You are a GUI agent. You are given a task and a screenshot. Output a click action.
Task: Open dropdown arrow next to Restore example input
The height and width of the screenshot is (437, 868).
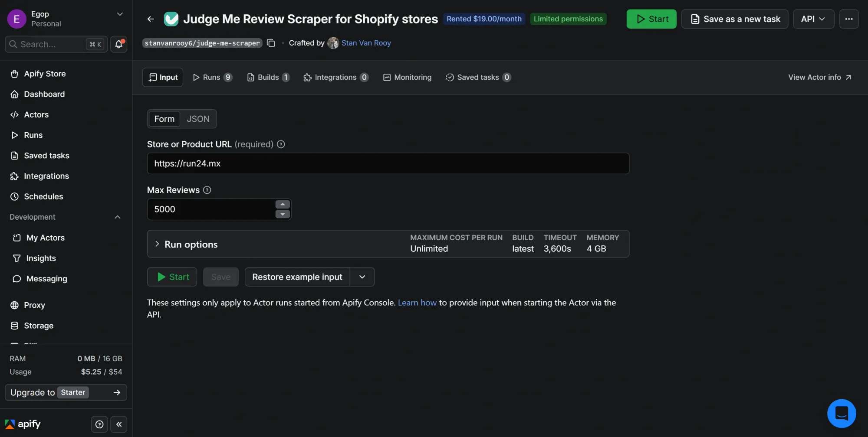362,277
